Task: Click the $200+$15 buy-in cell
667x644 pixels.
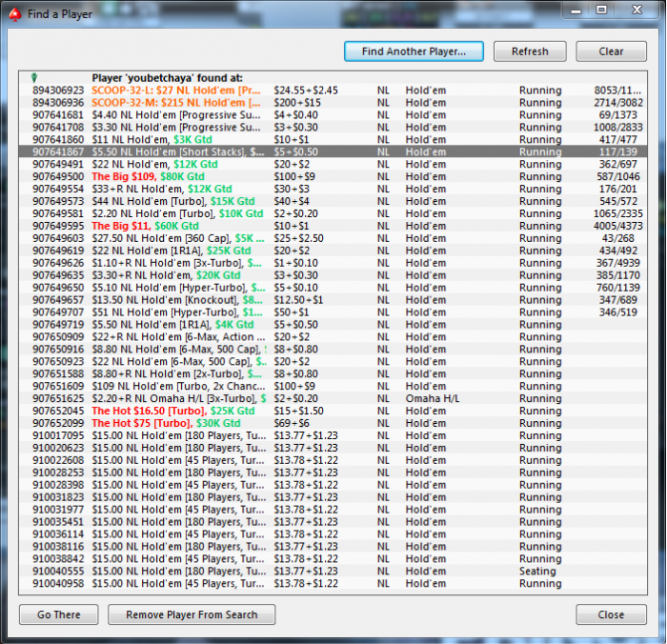Action: coord(297,103)
